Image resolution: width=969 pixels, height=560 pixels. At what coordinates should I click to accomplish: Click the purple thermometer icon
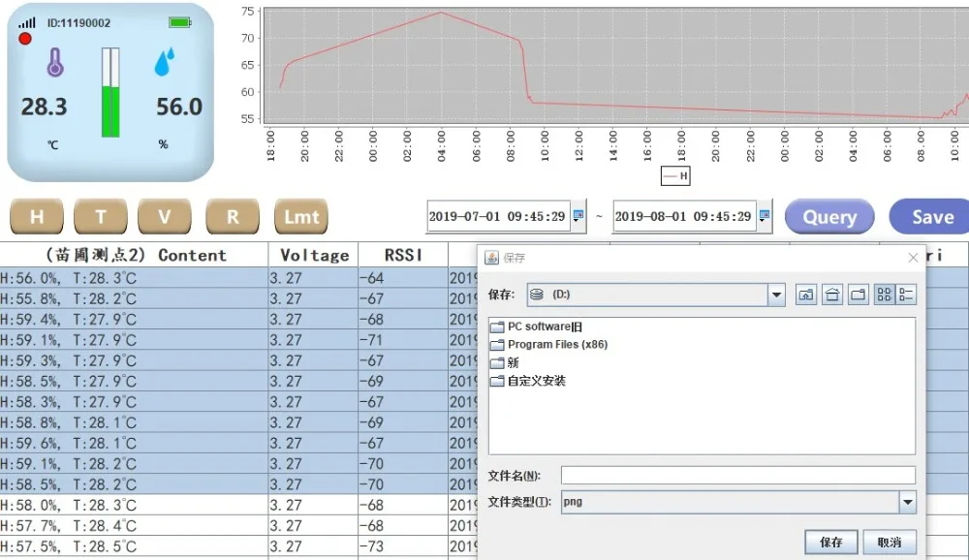click(x=55, y=62)
